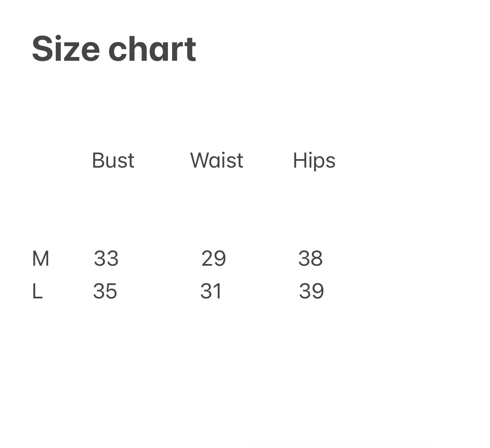
Task: Select the medium size hips measurement
Action: pyautogui.click(x=310, y=258)
